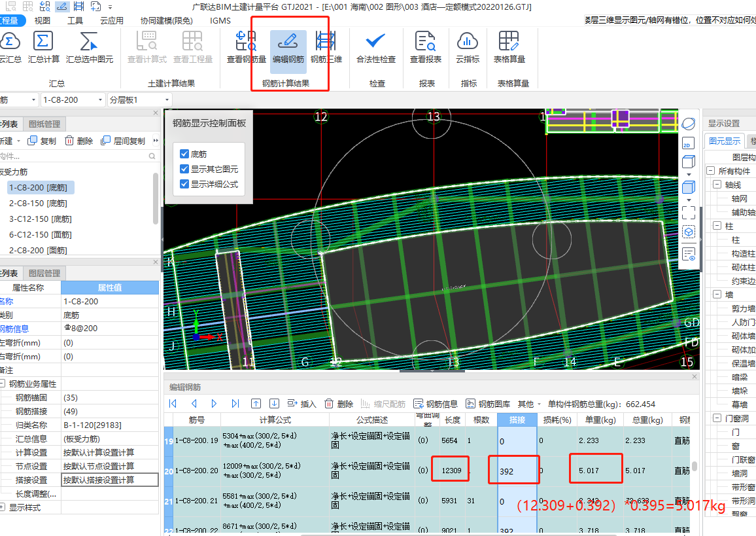
Task: Collapse 钢筋业务属性 group
Action: point(3,384)
